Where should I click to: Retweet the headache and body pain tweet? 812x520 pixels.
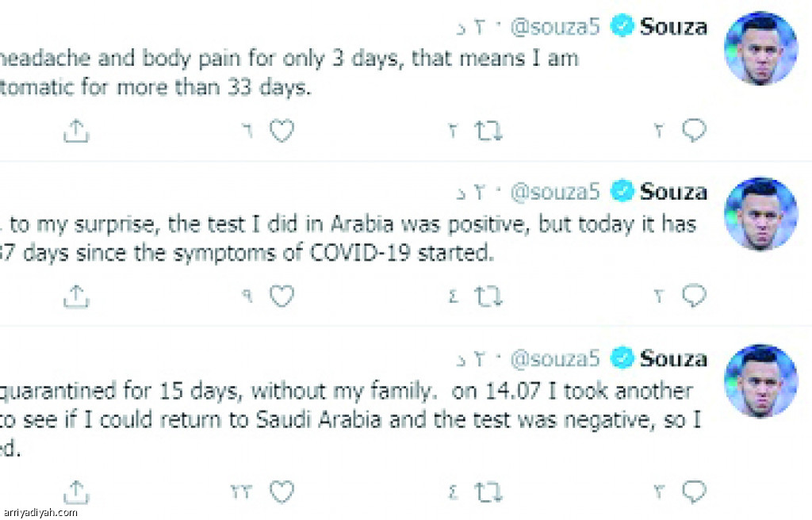(x=488, y=132)
